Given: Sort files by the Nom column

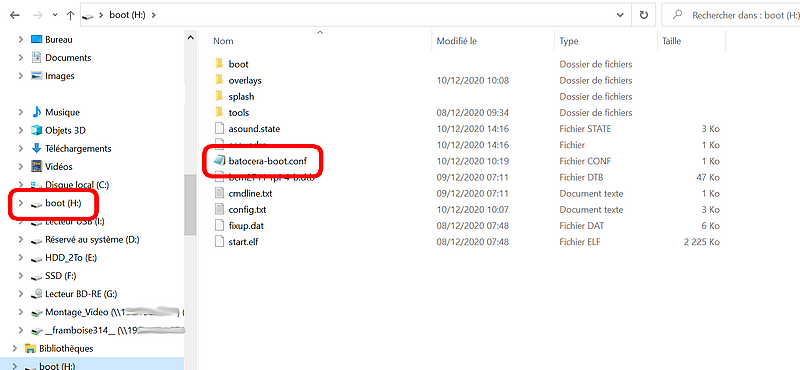Looking at the screenshot, I should click(x=223, y=41).
